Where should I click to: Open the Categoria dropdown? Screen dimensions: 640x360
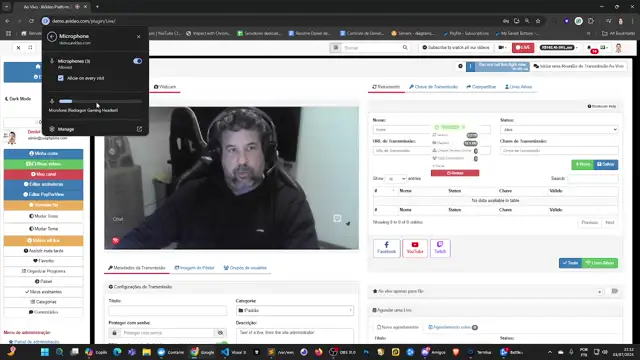(x=295, y=310)
